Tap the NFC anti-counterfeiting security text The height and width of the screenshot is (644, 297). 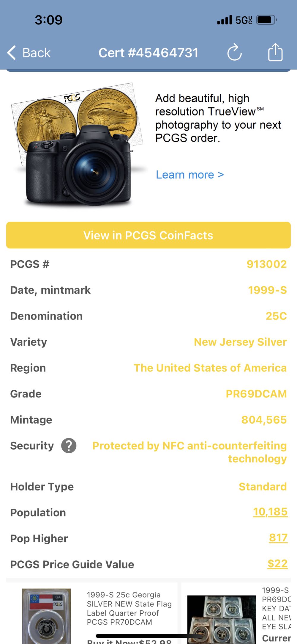click(x=189, y=452)
